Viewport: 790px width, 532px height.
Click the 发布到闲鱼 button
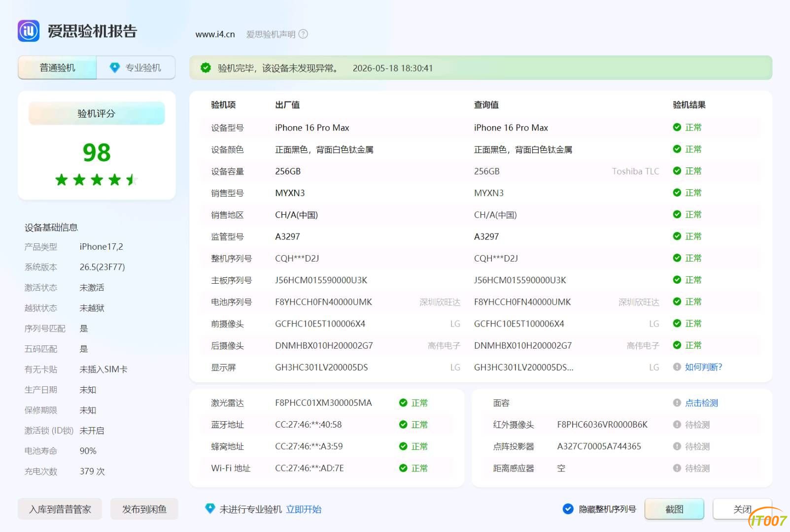tap(144, 509)
